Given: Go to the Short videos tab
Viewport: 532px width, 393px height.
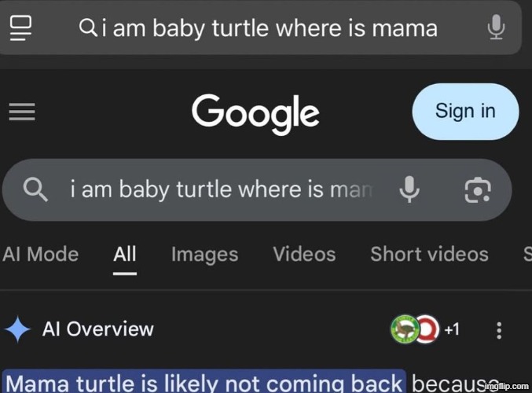Looking at the screenshot, I should 429,254.
